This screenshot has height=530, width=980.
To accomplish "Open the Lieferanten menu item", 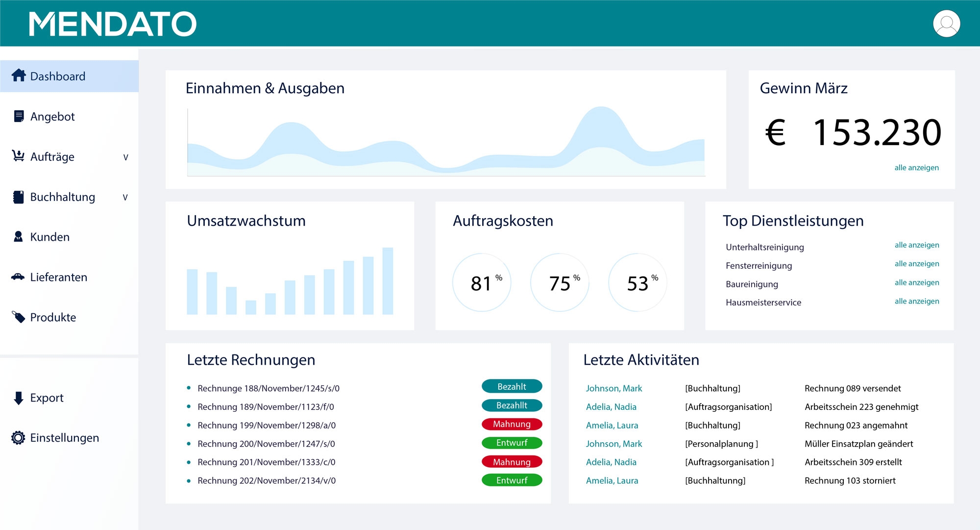I will point(58,277).
